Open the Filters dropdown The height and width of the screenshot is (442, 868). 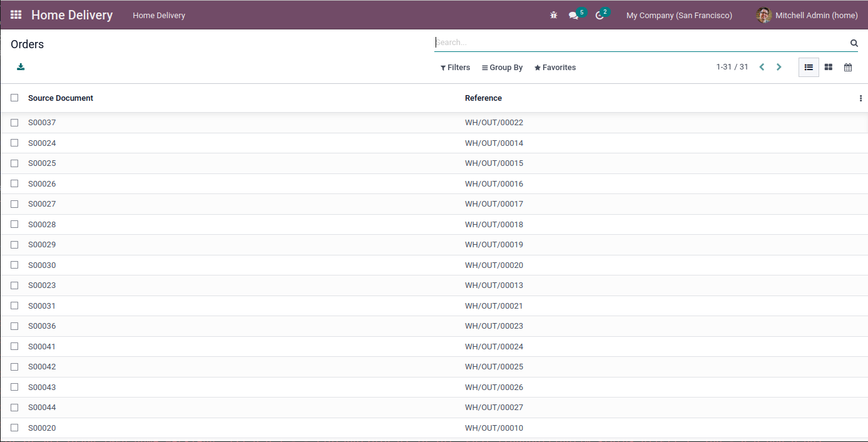(x=455, y=68)
